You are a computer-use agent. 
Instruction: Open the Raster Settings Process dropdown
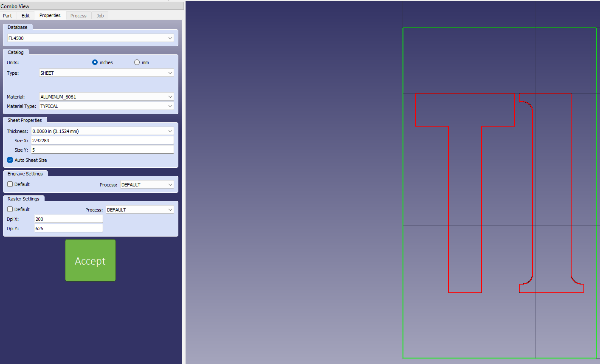[x=140, y=210]
